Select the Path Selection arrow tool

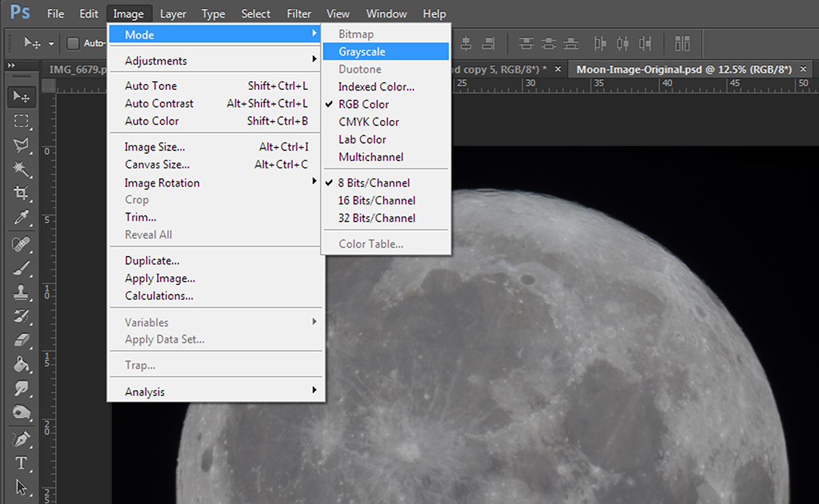21,487
